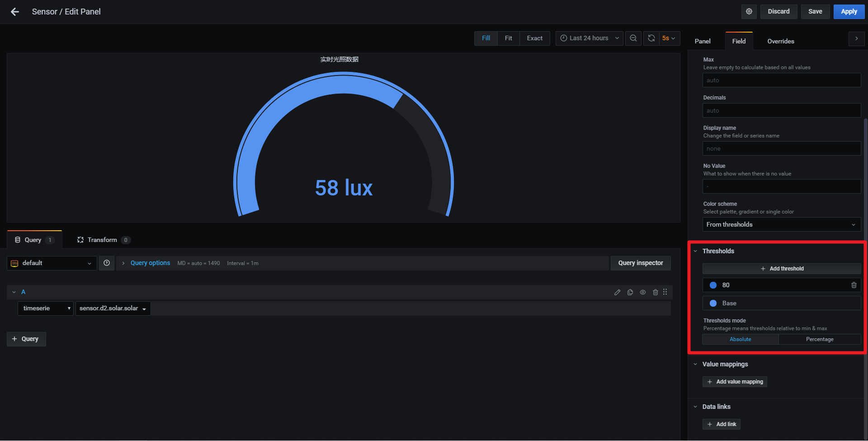Image resolution: width=868 pixels, height=441 pixels.
Task: Remove the 80 threshold via its trash icon
Action: pyautogui.click(x=854, y=285)
